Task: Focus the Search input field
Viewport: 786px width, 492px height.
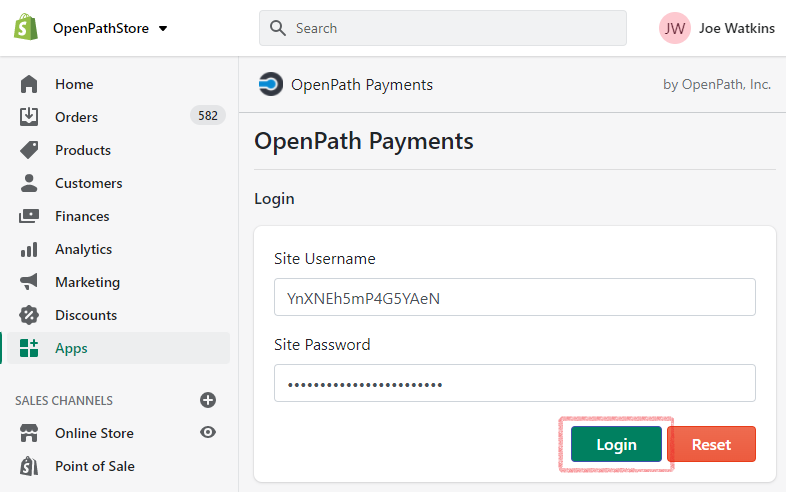Action: 443,28
